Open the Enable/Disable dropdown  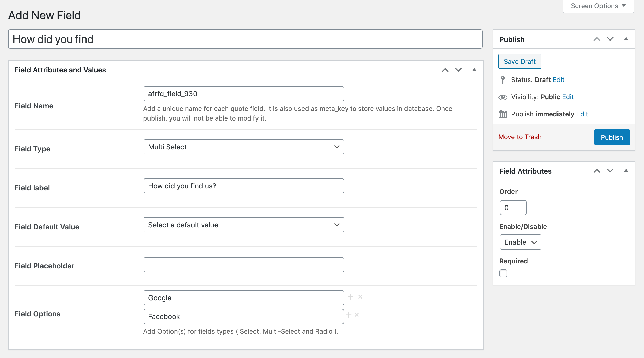[x=520, y=242]
